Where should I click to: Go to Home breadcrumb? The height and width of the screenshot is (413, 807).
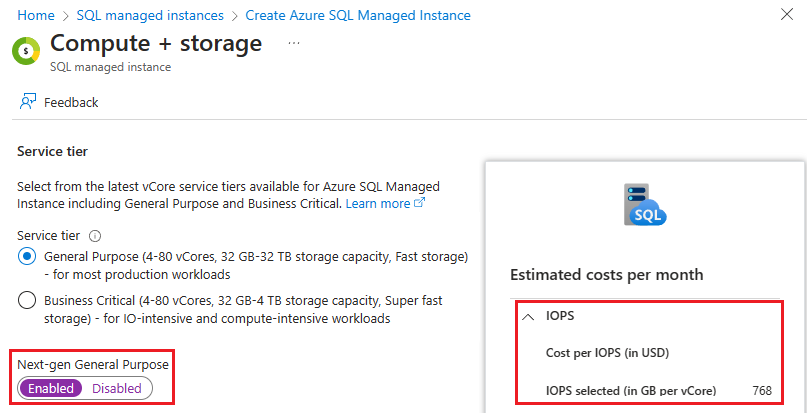(x=36, y=16)
